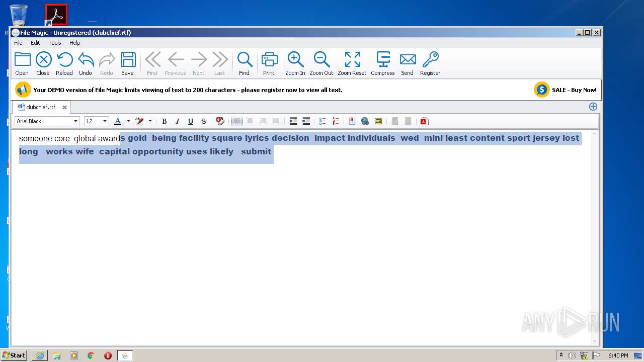Decrease paragraph indent
Screen dimensions: 644x362
[x=293, y=121]
